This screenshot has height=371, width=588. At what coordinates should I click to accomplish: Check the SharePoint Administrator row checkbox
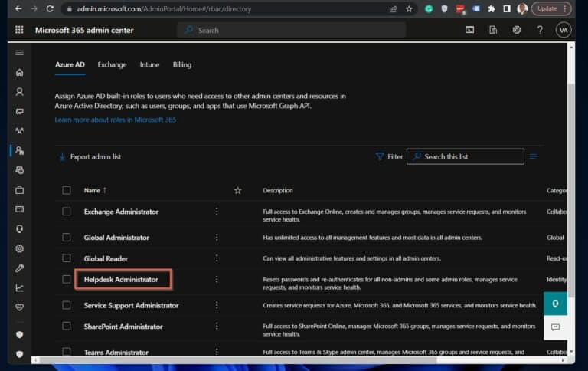(67, 326)
